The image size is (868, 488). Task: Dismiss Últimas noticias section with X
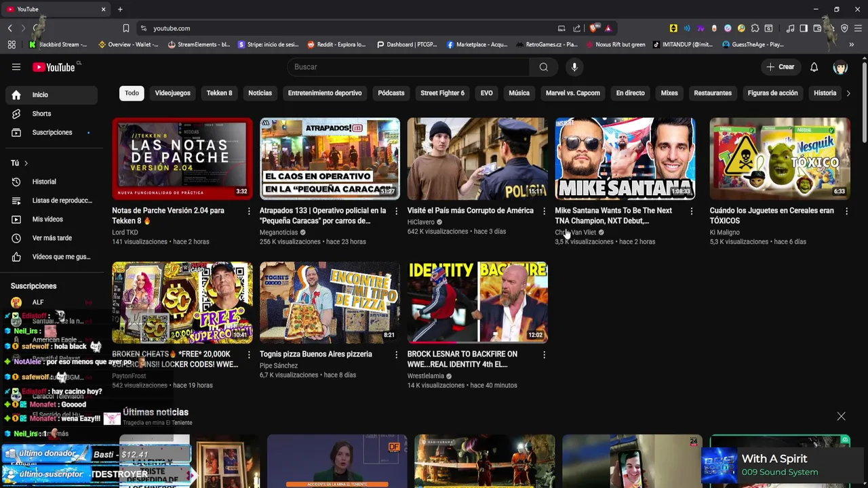(841, 416)
